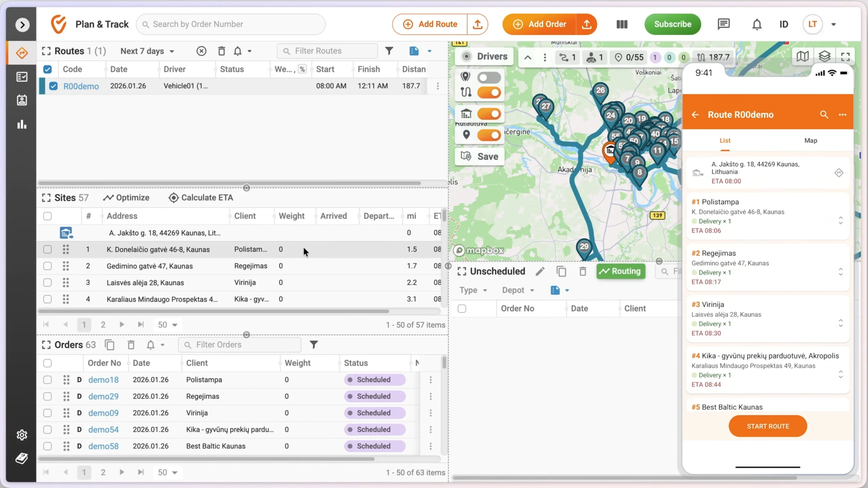The height and width of the screenshot is (488, 868).
Task: Expand the Type filter dropdown
Action: coord(473,290)
